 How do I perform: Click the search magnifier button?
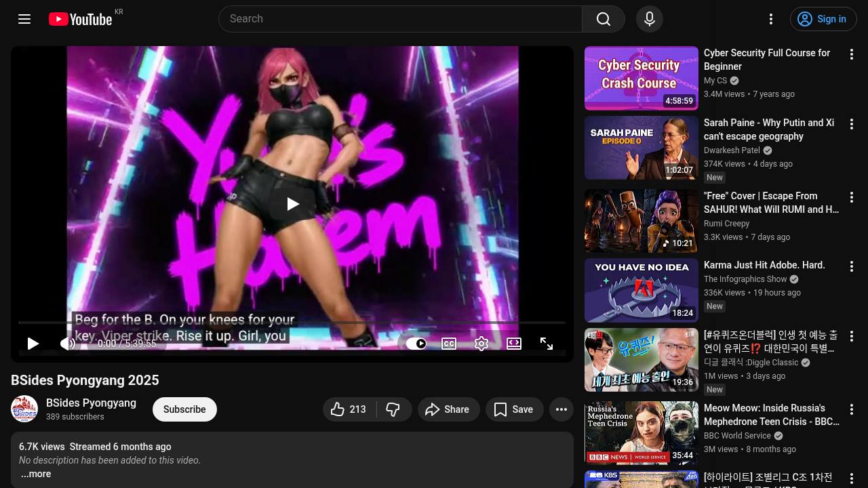[604, 19]
